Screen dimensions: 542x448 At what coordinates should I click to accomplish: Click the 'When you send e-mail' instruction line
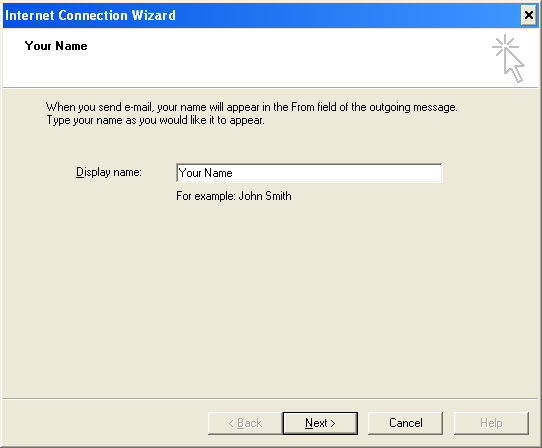coord(252,107)
